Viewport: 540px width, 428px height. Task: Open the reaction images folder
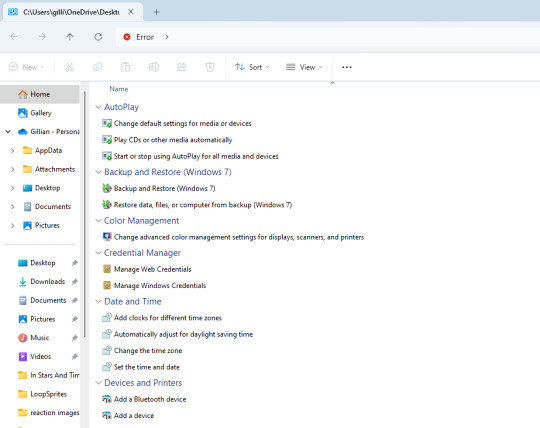pyautogui.click(x=48, y=413)
